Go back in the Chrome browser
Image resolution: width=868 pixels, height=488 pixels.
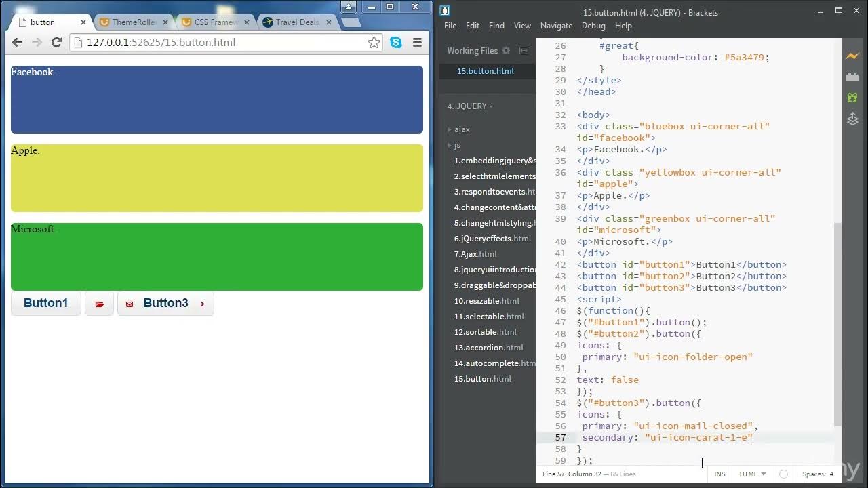click(17, 42)
